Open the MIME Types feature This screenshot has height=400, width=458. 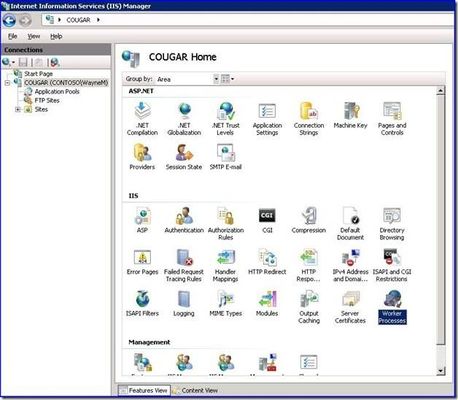(226, 303)
